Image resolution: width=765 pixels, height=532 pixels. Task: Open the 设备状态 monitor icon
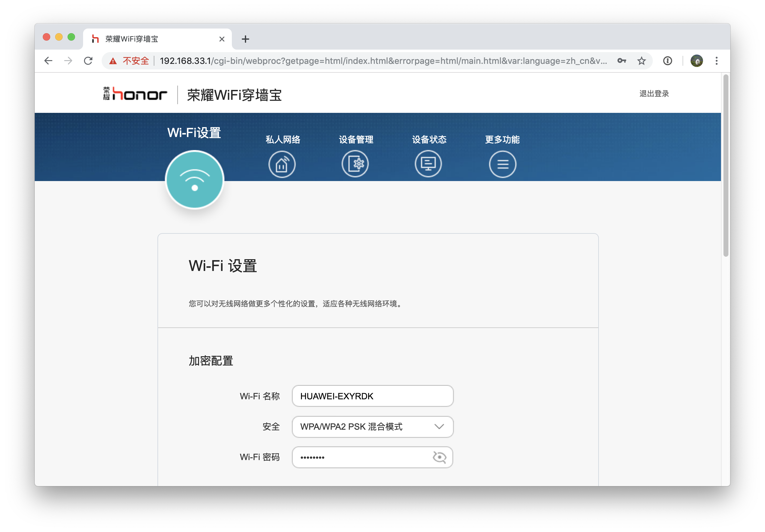(x=428, y=164)
